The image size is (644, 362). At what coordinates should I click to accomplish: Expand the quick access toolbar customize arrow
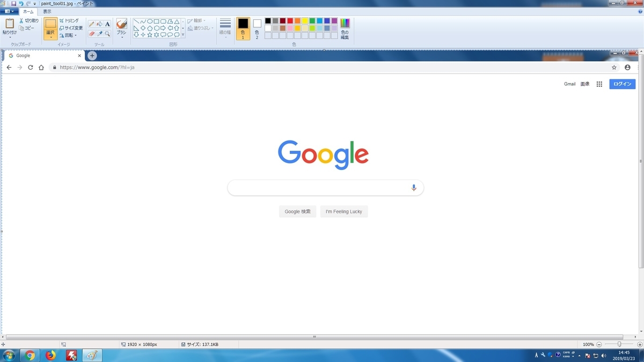coord(34,4)
